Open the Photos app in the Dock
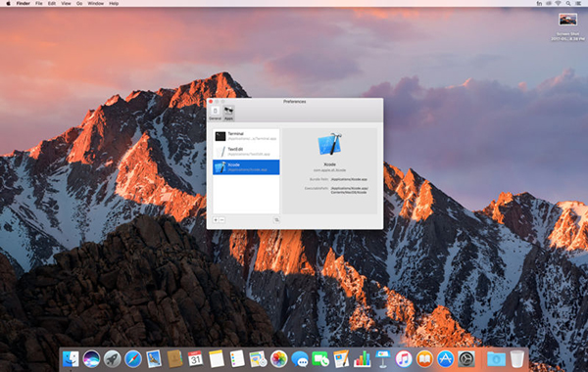This screenshot has height=372, width=588. pos(278,359)
